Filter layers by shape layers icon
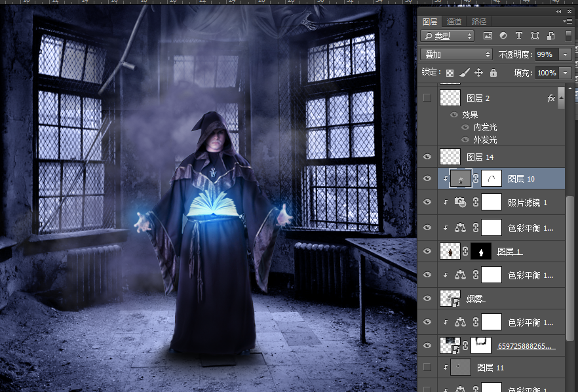Screen dimensions: 578x392 click(535, 36)
